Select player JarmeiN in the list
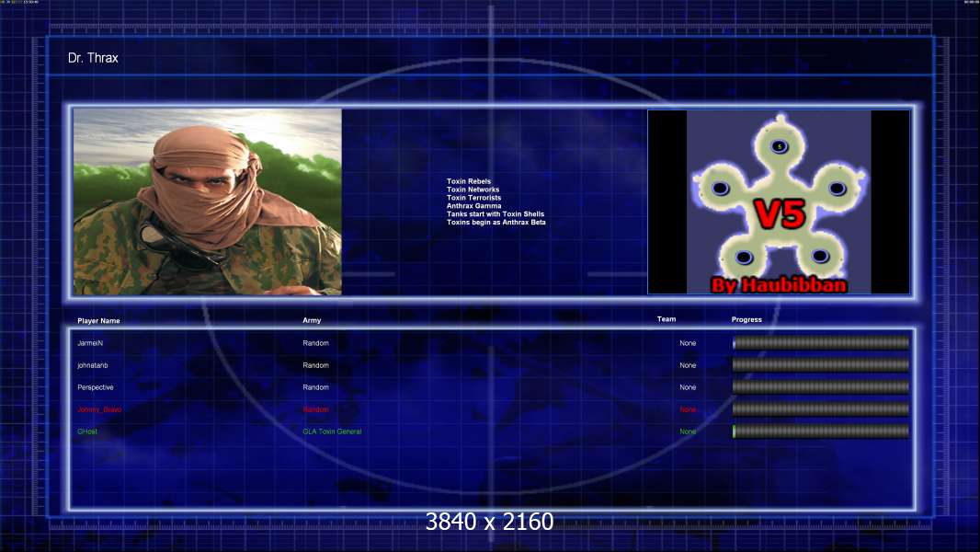 pos(90,343)
